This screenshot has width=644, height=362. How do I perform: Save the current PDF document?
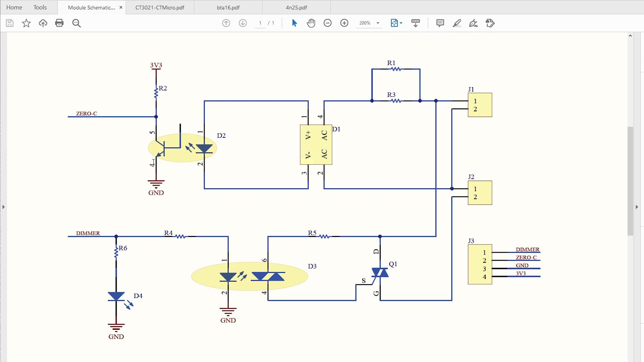click(9, 23)
